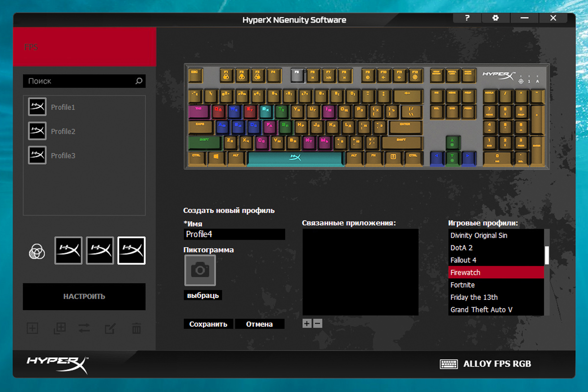Screen dimensions: 588x392
Task: Click the выбраць button under pictogram
Action: (x=203, y=295)
